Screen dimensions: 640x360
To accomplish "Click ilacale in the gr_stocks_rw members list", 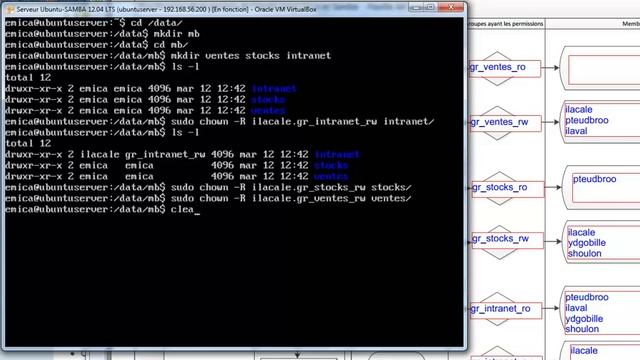I will 581,232.
